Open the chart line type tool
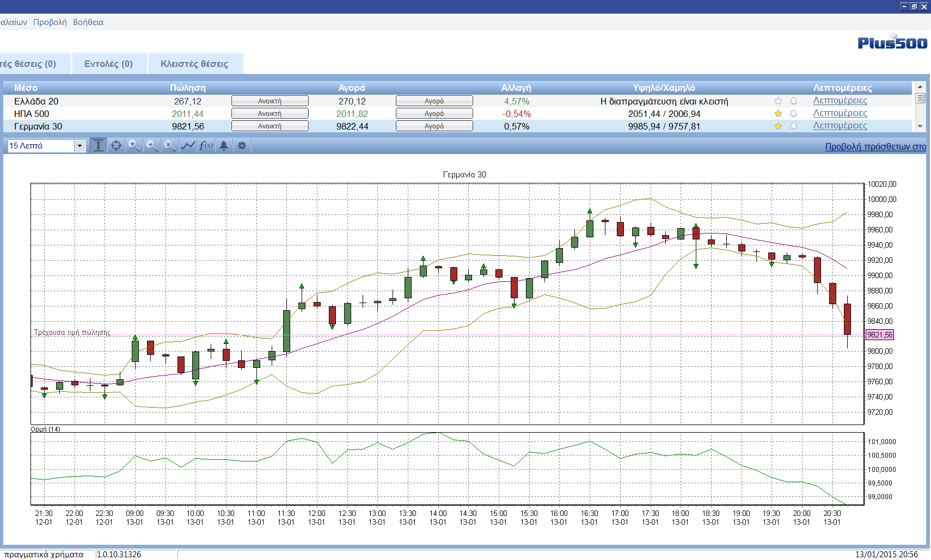Viewport: 931px width, 560px height. tap(188, 146)
